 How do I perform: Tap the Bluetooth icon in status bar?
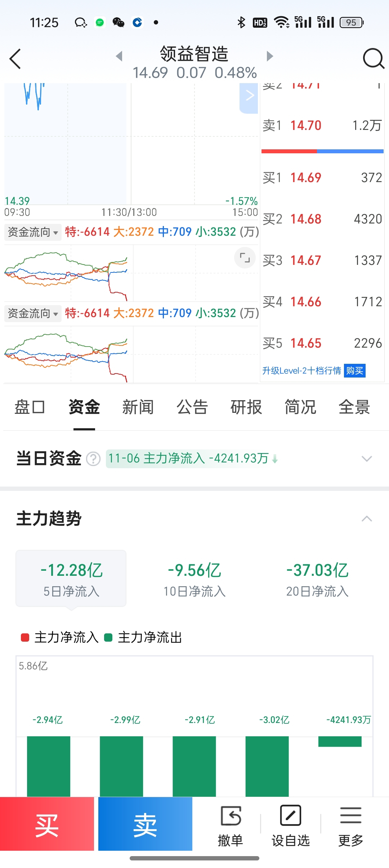coord(241,23)
